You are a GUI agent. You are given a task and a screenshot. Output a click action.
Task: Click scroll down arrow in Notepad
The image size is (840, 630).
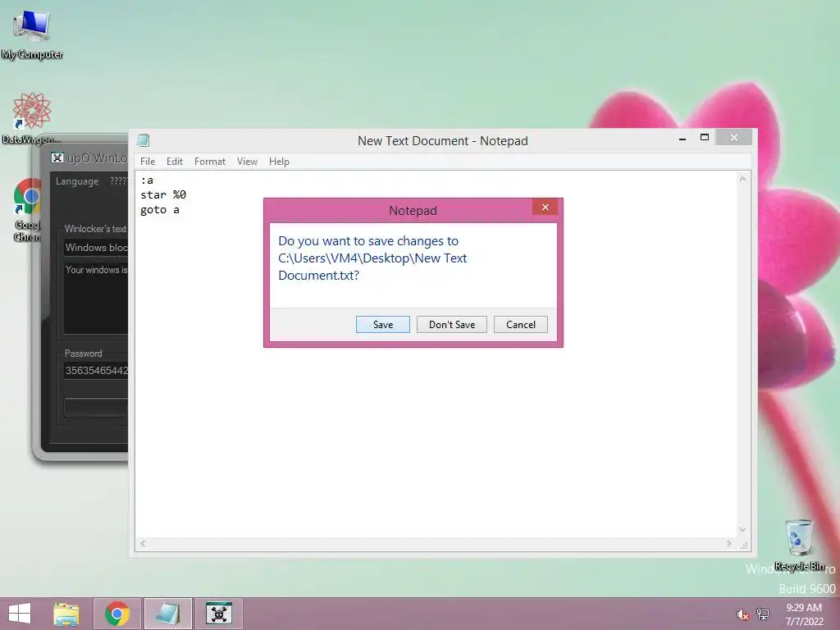[742, 529]
